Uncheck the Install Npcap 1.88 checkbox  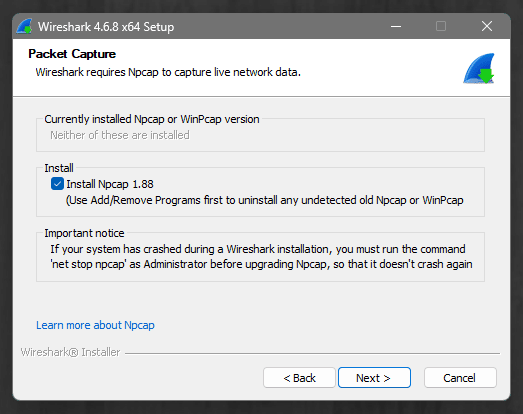(57, 184)
